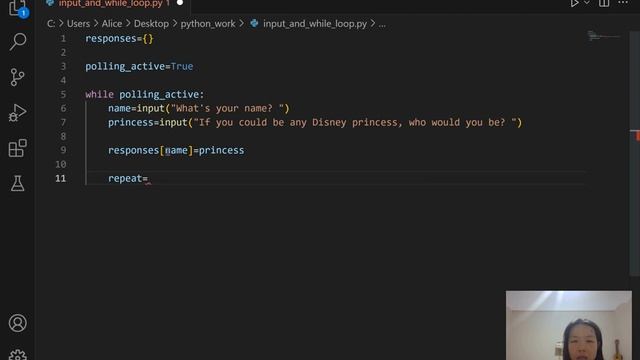The height and width of the screenshot is (360, 640).
Task: Open the Extensions view
Action: [x=18, y=148]
